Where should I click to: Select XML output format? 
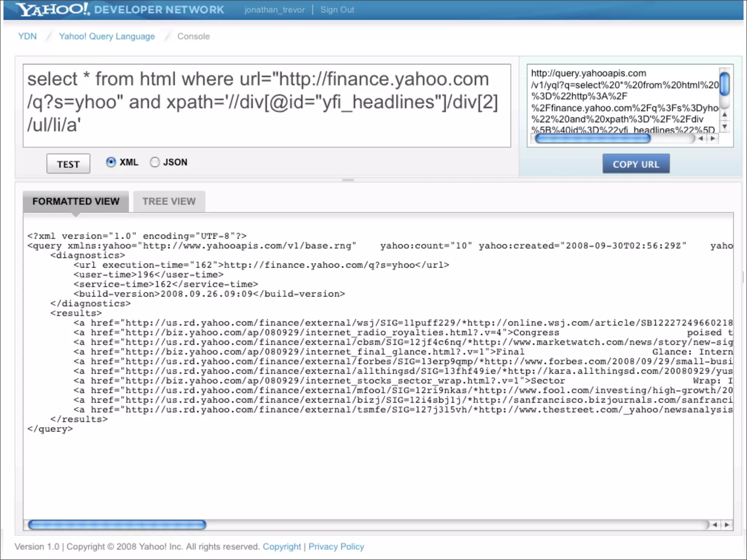pyautogui.click(x=111, y=162)
